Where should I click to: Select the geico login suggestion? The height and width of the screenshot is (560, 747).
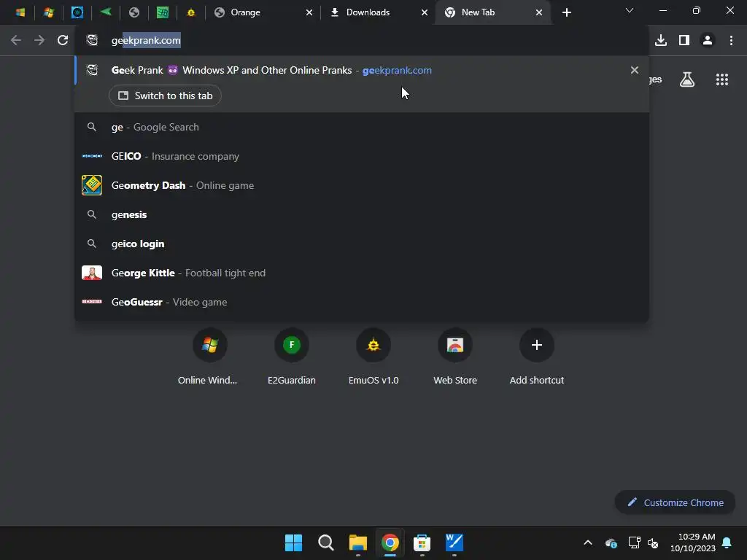(362, 244)
